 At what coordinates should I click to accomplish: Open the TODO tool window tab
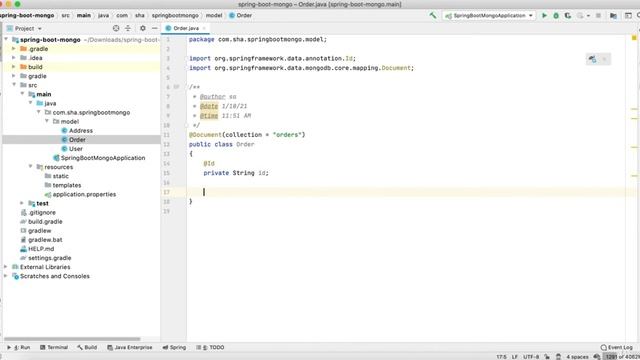tap(210, 347)
